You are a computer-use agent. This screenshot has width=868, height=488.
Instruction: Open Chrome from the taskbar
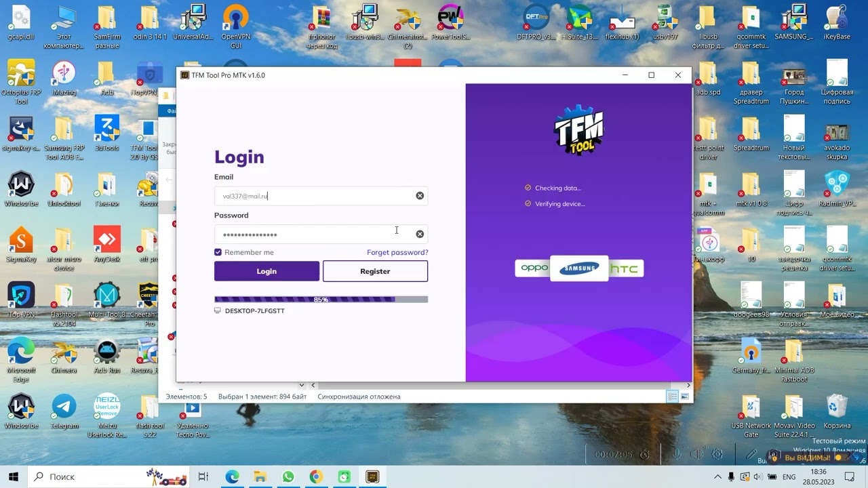(x=316, y=476)
